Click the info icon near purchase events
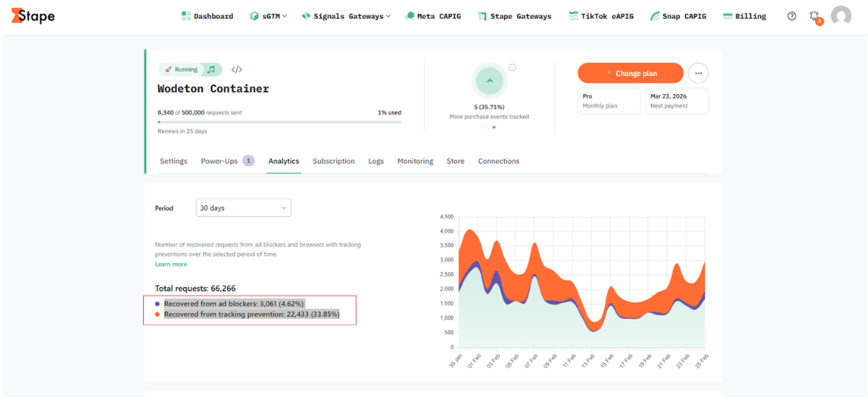 (512, 67)
